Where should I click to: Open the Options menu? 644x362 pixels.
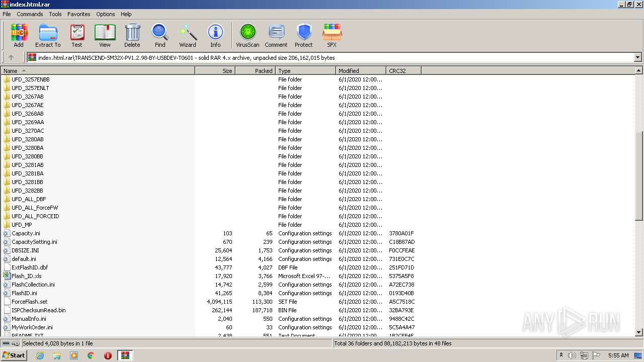click(x=106, y=14)
